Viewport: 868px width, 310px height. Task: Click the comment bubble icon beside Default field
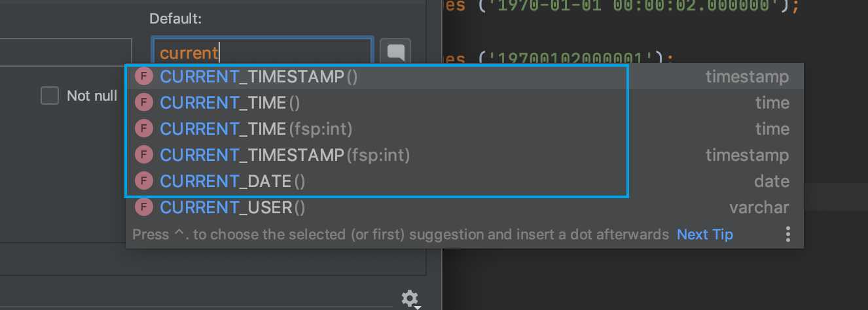pos(395,52)
